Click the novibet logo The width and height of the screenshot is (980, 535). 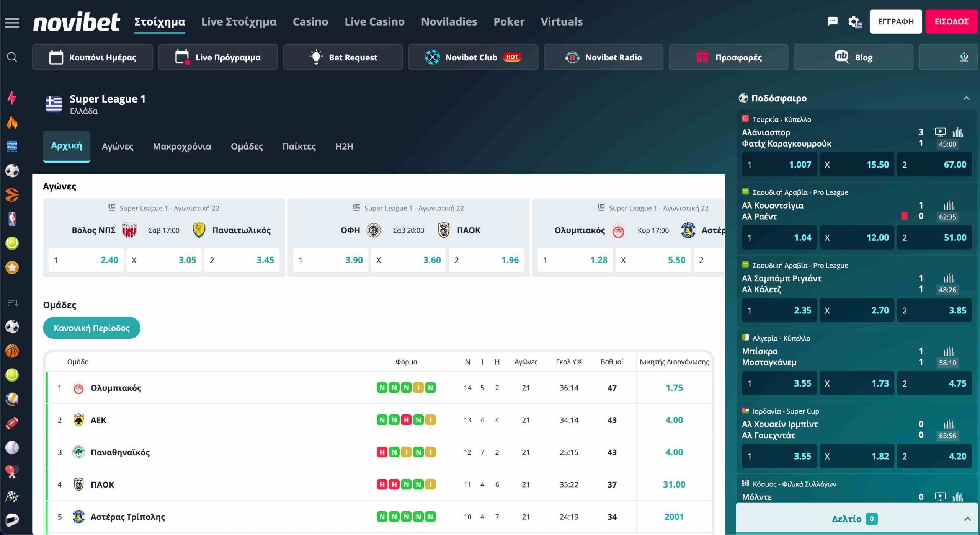pos(77,22)
